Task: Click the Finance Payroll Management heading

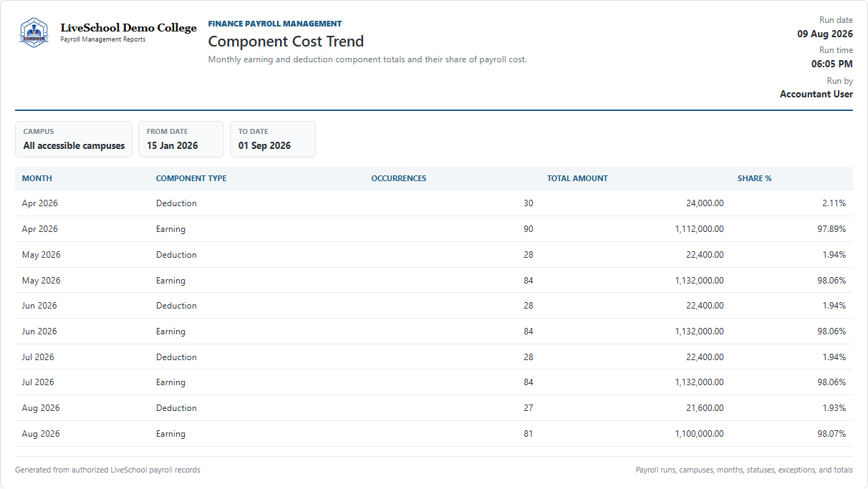Action: [x=275, y=24]
